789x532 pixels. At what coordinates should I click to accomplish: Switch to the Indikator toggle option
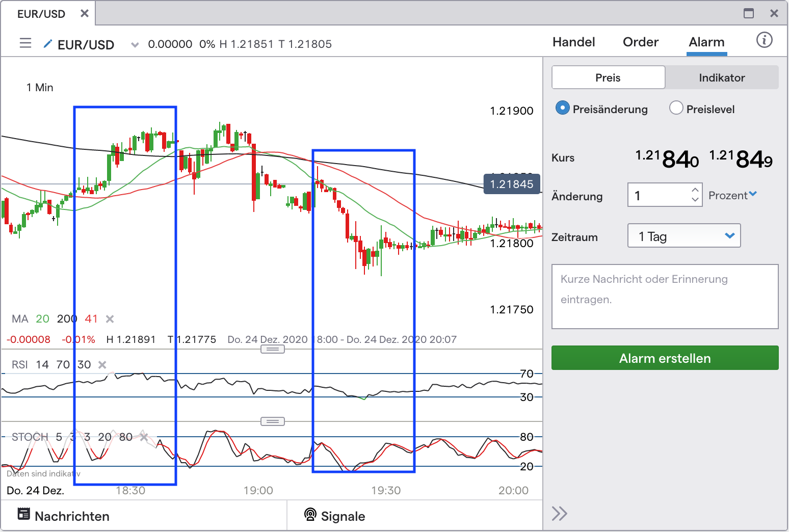721,77
